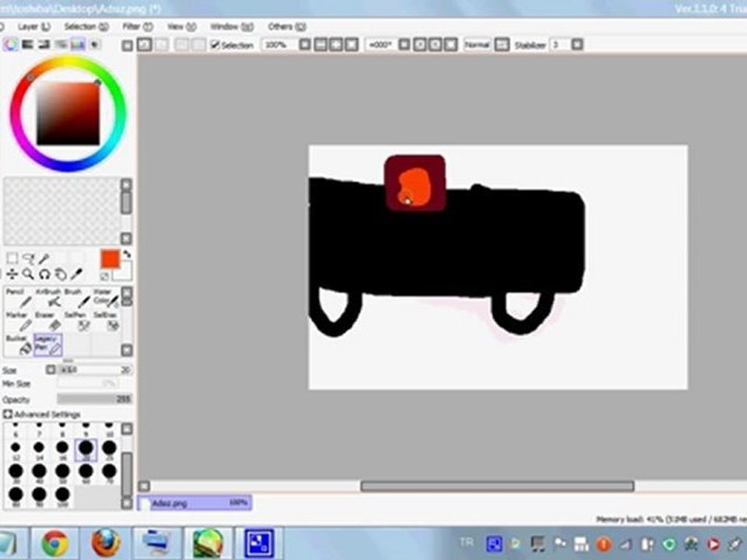Expand the Advanced Settings section
Image resolution: width=747 pixels, height=560 pixels.
click(x=9, y=415)
